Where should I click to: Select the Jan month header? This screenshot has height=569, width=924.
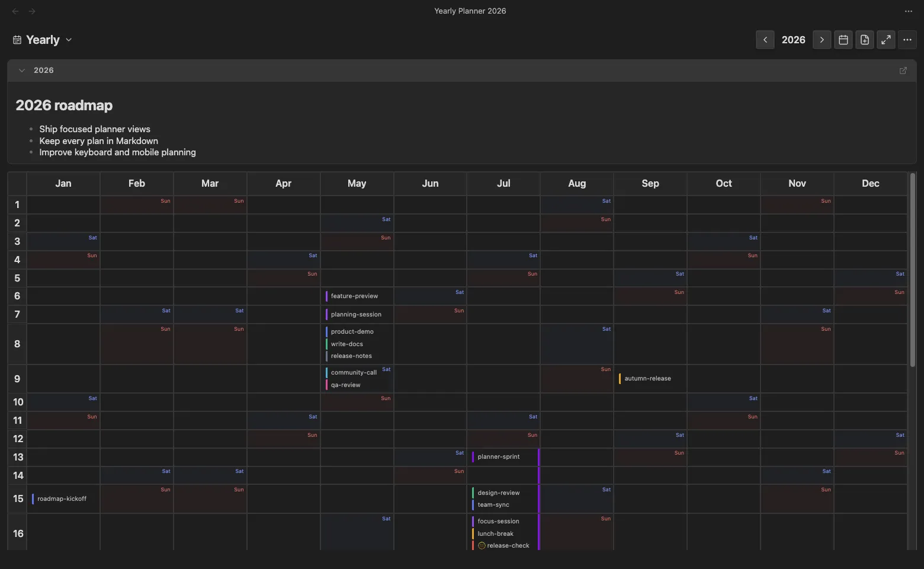[63, 184]
